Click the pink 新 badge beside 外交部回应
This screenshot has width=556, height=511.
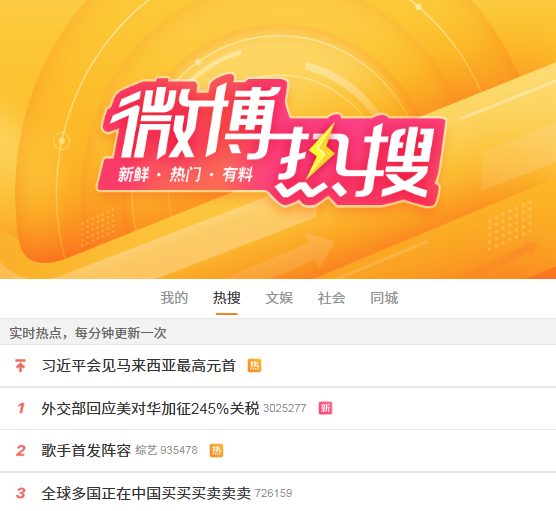click(325, 408)
